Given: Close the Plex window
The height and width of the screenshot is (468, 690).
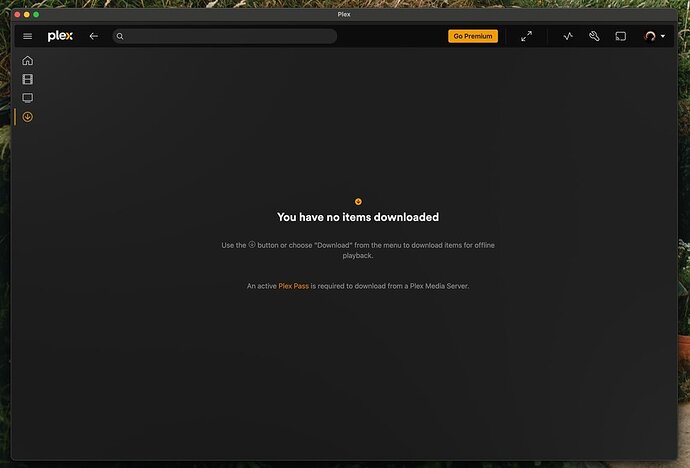Looking at the screenshot, I should [17, 15].
